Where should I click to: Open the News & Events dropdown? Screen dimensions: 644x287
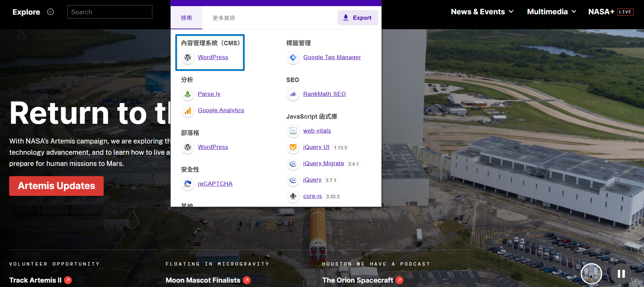(482, 12)
